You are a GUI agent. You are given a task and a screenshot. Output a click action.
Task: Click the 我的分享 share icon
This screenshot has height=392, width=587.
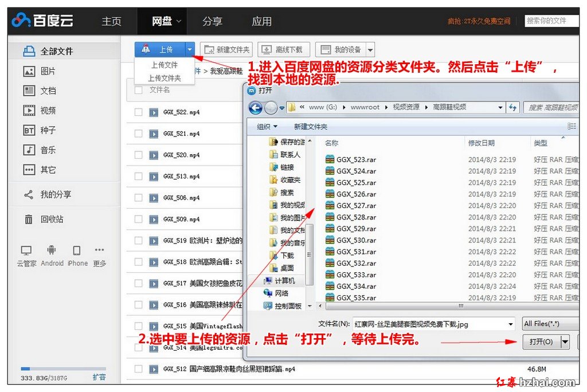point(29,195)
